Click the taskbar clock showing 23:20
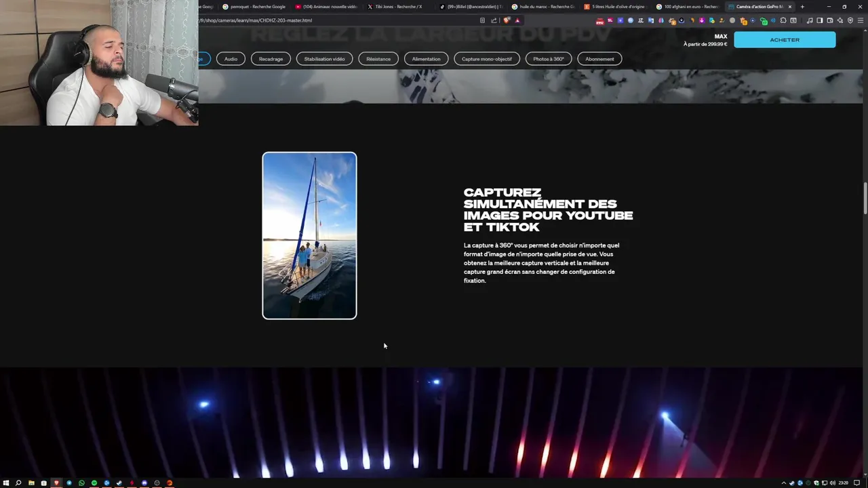This screenshot has width=868, height=488. point(843,483)
